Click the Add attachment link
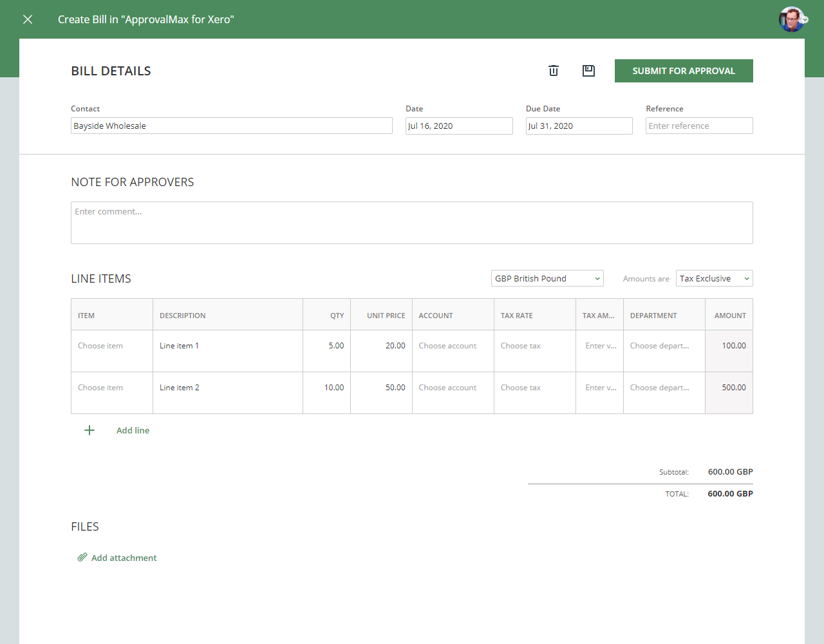This screenshot has height=644, width=824. click(124, 558)
